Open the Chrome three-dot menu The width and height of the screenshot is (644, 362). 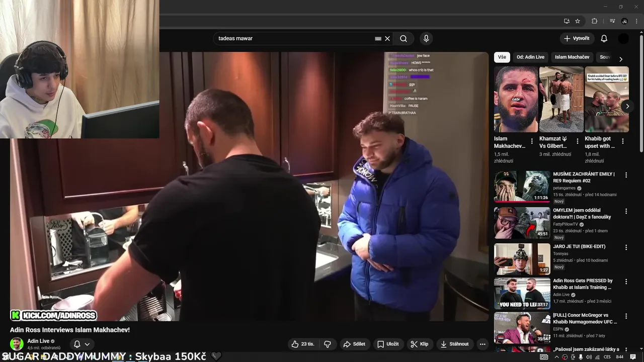636,21
